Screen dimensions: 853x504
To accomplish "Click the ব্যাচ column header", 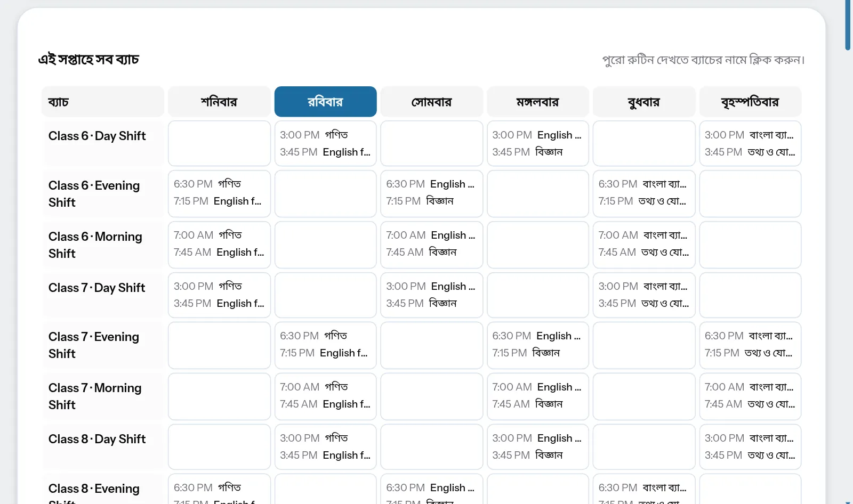I will [x=103, y=102].
